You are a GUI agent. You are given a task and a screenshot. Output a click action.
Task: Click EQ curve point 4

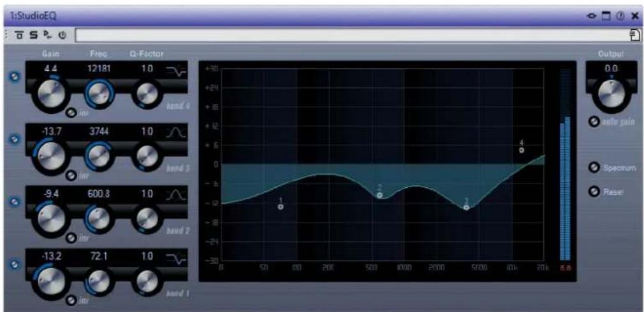pos(522,150)
